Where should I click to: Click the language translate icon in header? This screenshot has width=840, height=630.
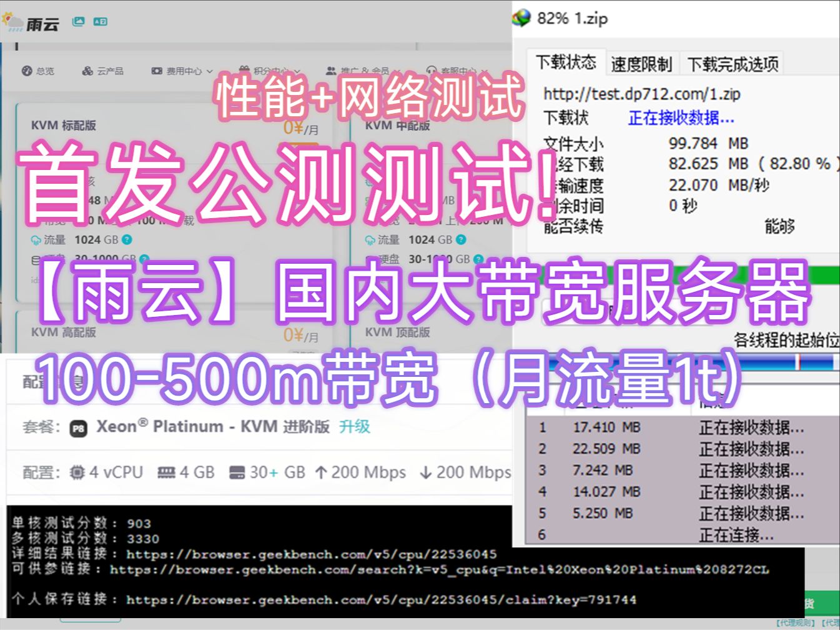click(100, 22)
